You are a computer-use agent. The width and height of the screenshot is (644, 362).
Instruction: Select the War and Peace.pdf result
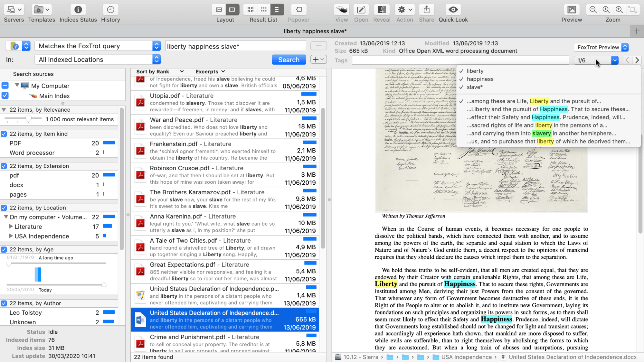click(225, 127)
